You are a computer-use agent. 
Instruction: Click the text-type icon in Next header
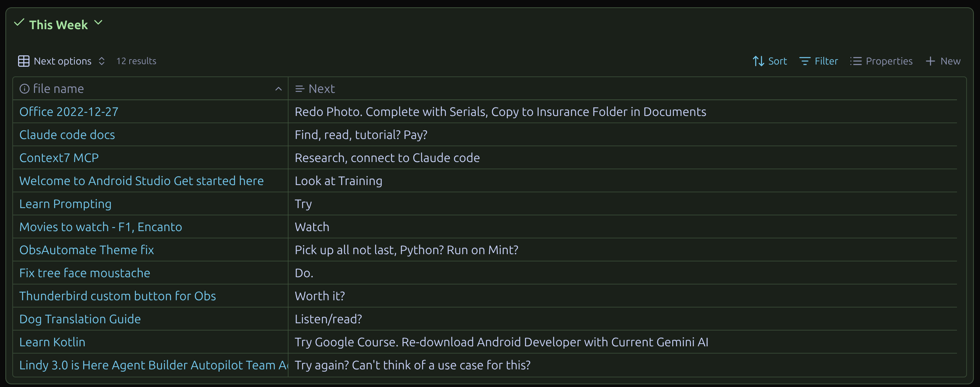tap(300, 89)
